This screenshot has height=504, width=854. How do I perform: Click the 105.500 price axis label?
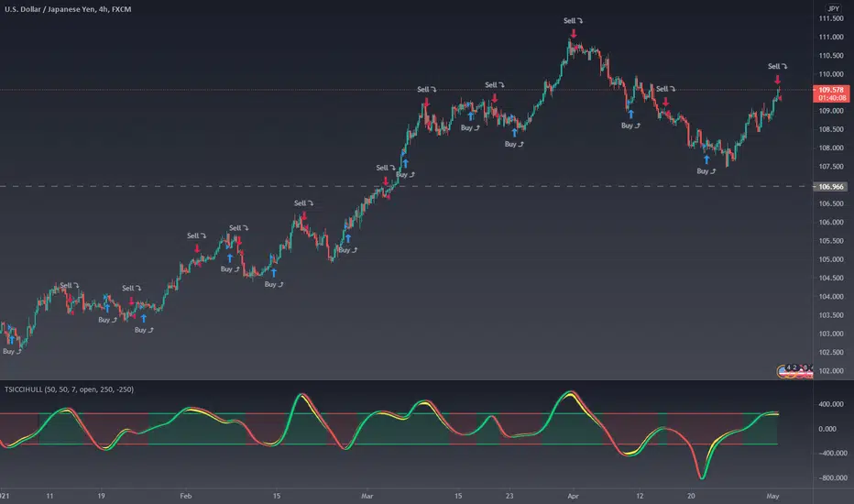pyautogui.click(x=831, y=241)
